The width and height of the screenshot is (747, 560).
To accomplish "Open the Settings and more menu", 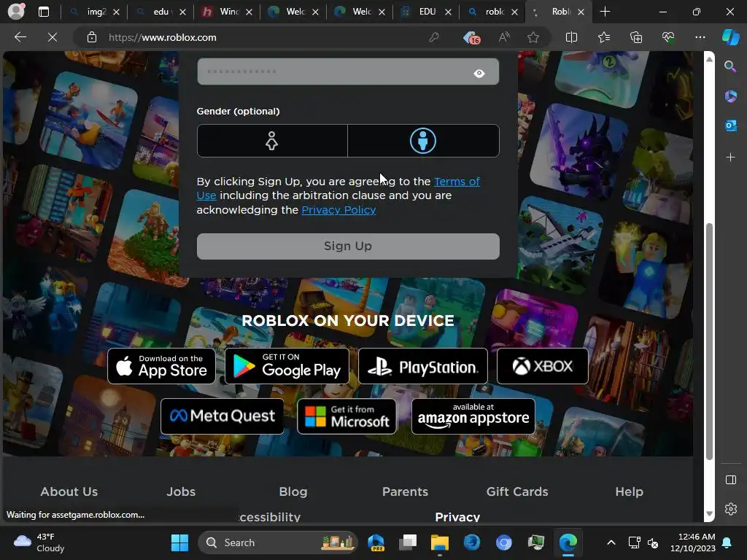I will [700, 37].
